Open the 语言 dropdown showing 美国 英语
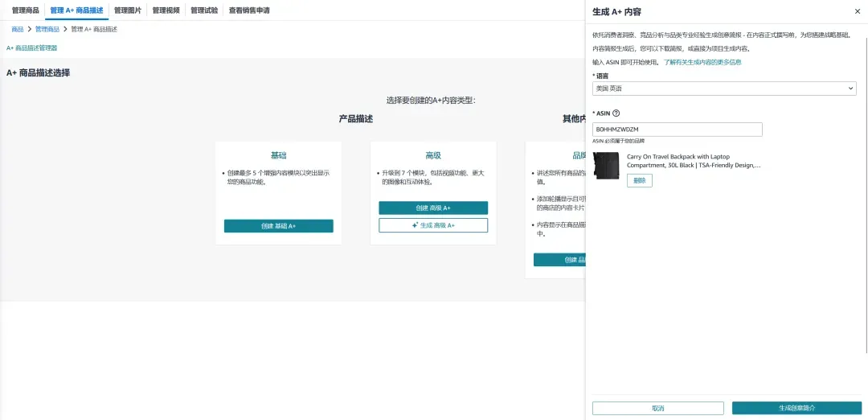The height and width of the screenshot is (420, 868). click(724, 88)
